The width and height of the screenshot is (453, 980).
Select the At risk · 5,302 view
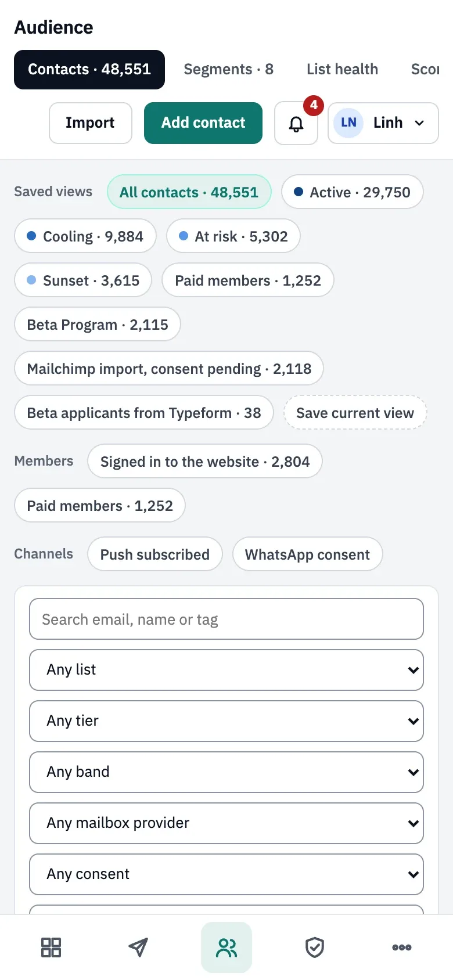233,236
